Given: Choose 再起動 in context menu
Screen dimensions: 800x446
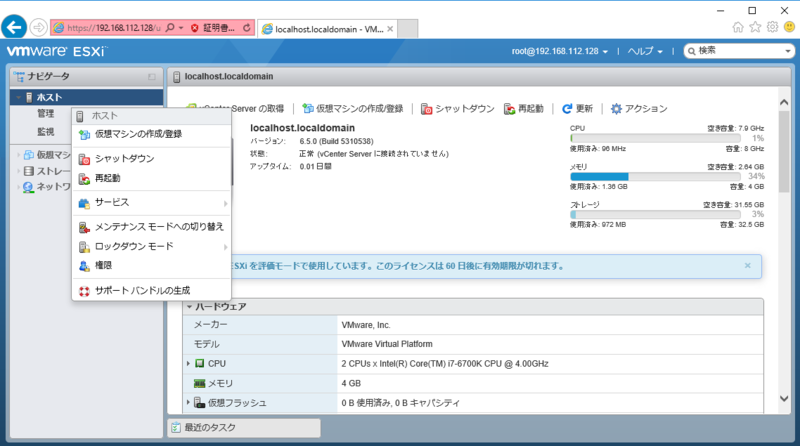Looking at the screenshot, I should (x=152, y=178).
